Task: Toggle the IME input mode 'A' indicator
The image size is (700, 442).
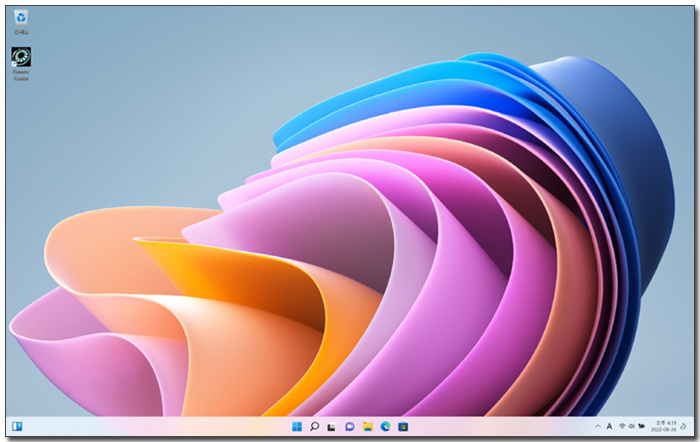Action: pos(609,427)
